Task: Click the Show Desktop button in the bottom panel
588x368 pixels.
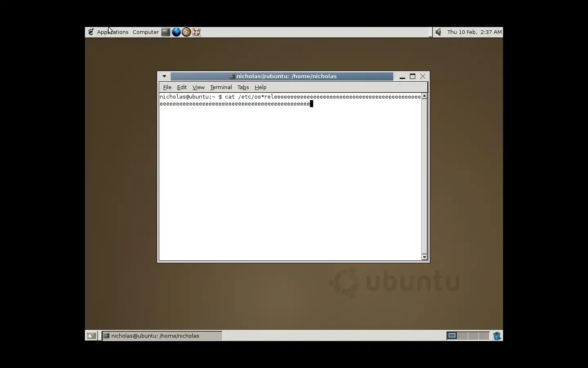Action: pyautogui.click(x=91, y=336)
